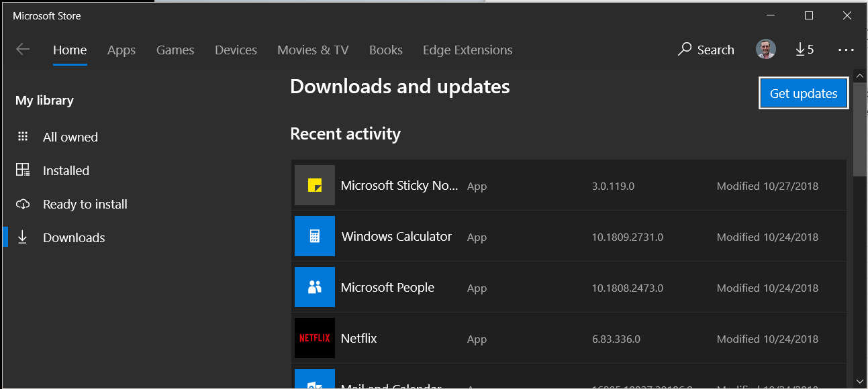Click the Ready to install cloud icon
Viewport: 868px width, 389px height.
23,204
